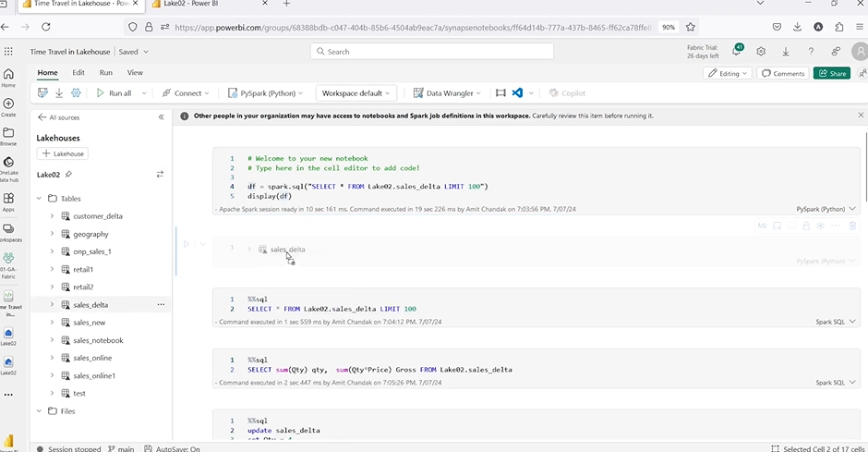This screenshot has height=452, width=868.
Task: Open the account profile avatar
Action: click(861, 52)
